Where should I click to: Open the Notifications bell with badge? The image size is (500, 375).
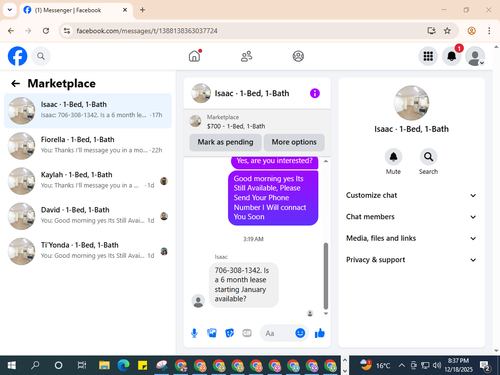pos(452,56)
